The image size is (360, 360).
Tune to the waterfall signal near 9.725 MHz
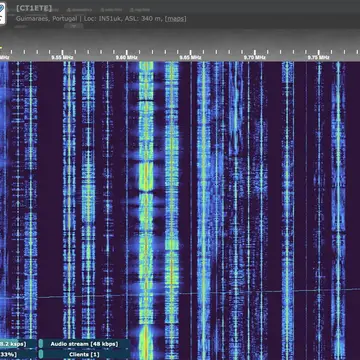(287, 210)
